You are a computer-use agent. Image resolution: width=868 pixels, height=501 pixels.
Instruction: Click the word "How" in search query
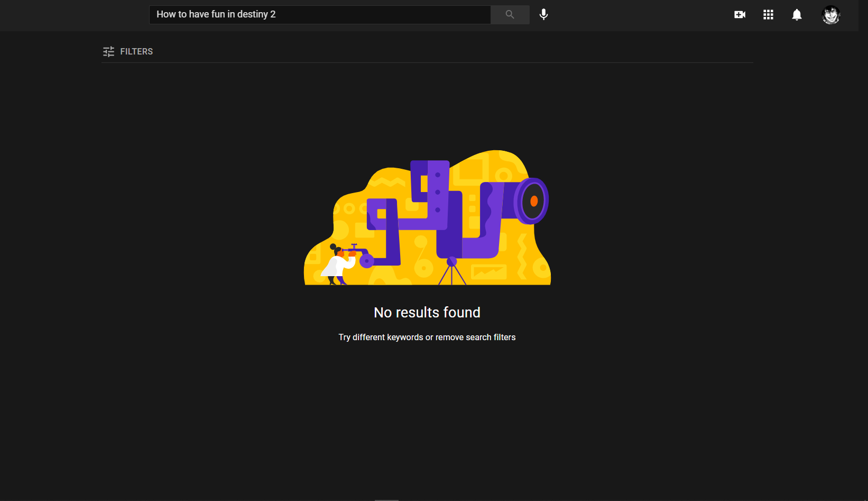(165, 14)
